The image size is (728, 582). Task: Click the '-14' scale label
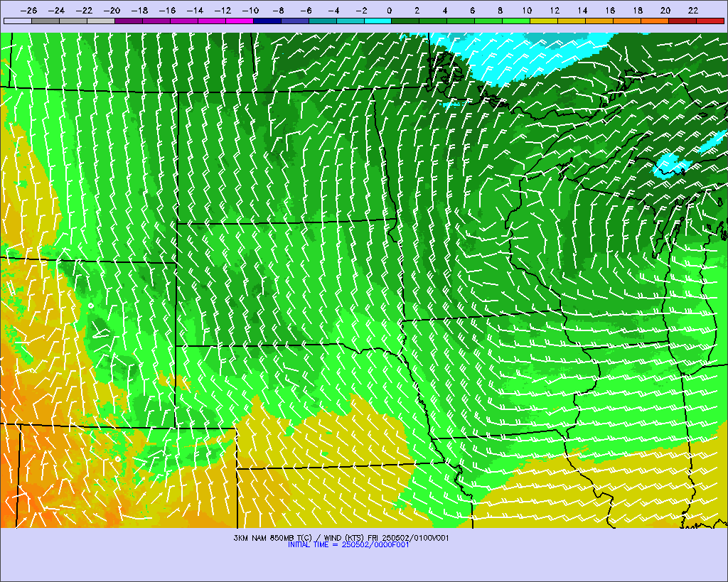195,11
